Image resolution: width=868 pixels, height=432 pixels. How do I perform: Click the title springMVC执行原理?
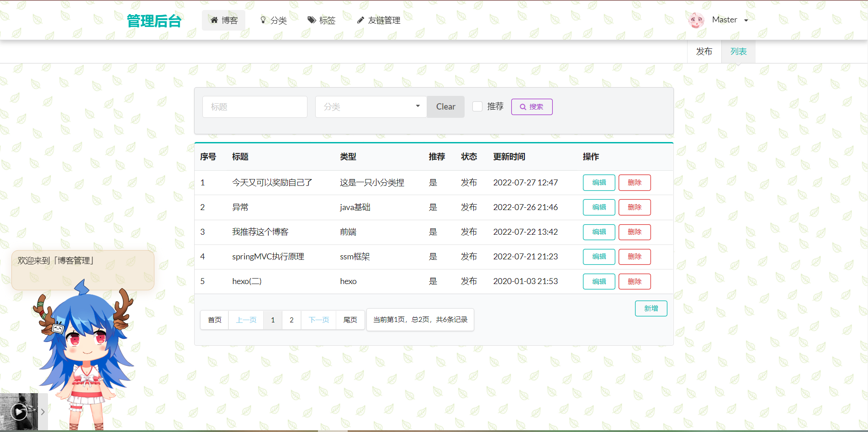(x=268, y=257)
